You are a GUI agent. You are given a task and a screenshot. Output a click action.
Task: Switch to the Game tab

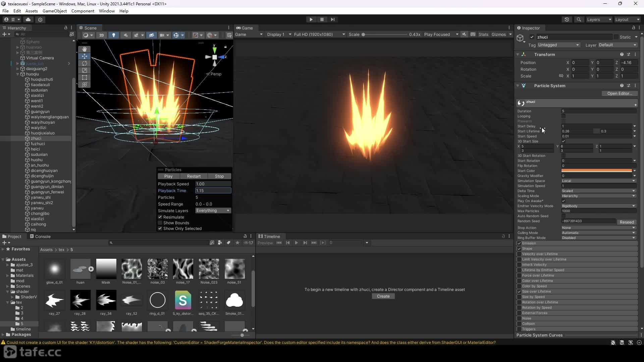pos(245,28)
